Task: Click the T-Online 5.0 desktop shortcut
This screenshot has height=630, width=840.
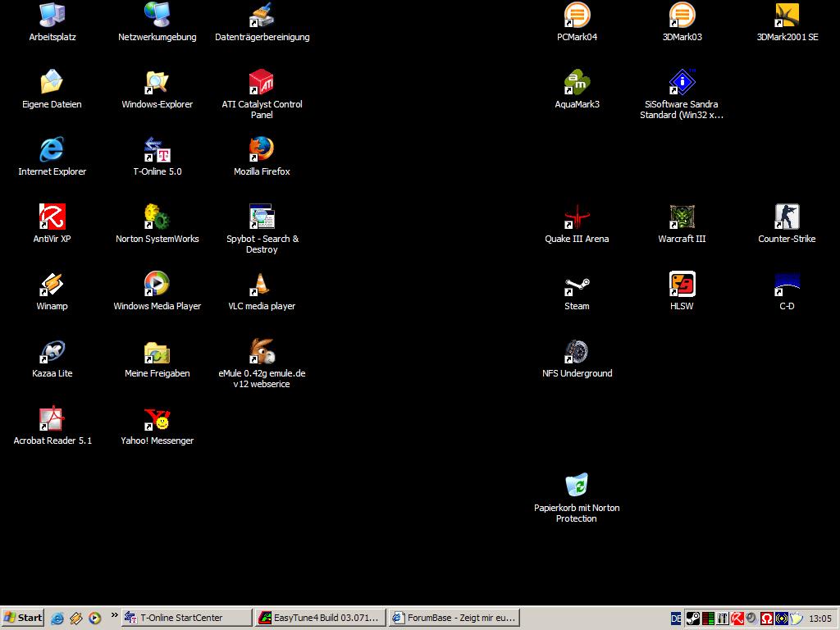Action: (157, 157)
